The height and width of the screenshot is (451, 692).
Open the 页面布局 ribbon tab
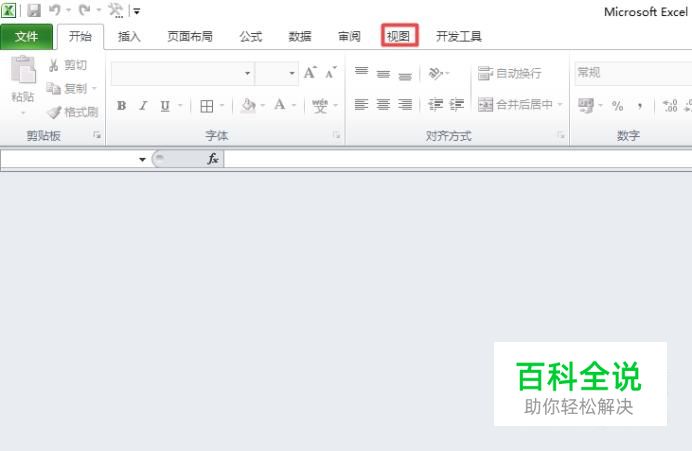[x=190, y=37]
